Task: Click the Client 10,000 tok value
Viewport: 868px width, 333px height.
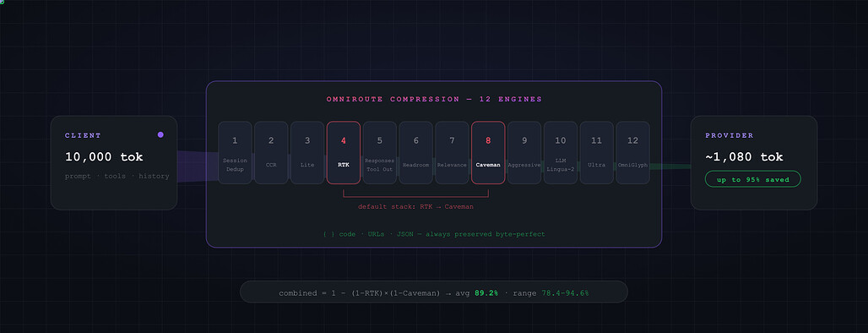Action: tap(104, 157)
